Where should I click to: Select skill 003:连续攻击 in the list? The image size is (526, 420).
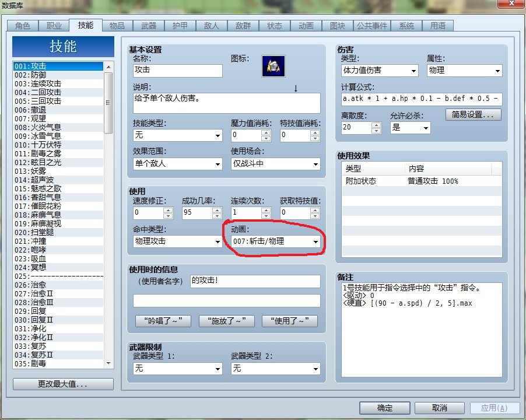pos(58,84)
